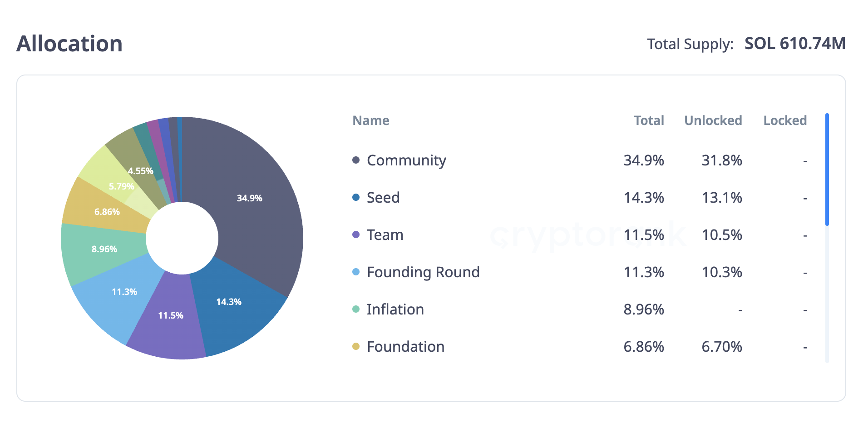Sort by the Locked column header

(785, 120)
